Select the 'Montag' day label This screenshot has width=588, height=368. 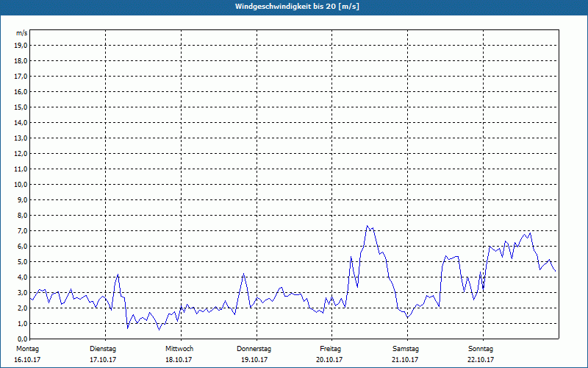click(x=27, y=349)
